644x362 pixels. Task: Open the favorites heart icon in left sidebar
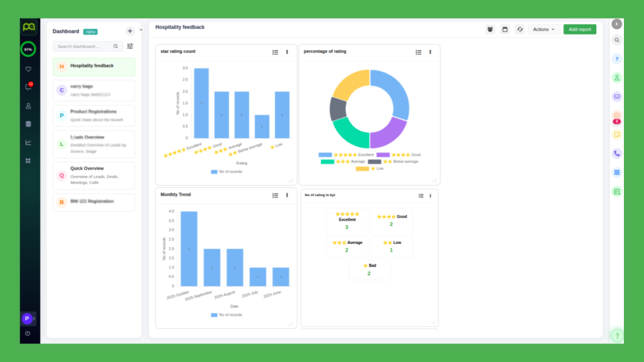pos(28,69)
